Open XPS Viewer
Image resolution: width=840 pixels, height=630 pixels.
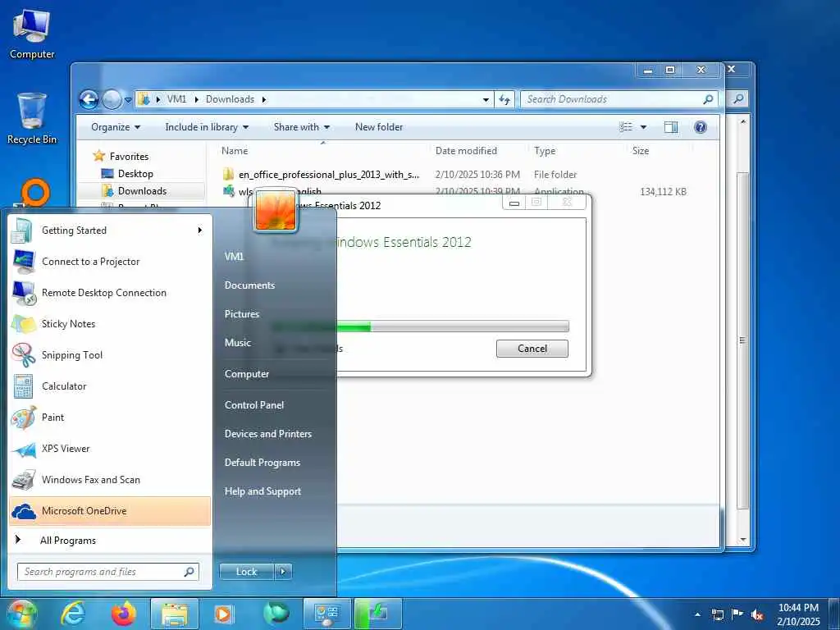coord(110,449)
